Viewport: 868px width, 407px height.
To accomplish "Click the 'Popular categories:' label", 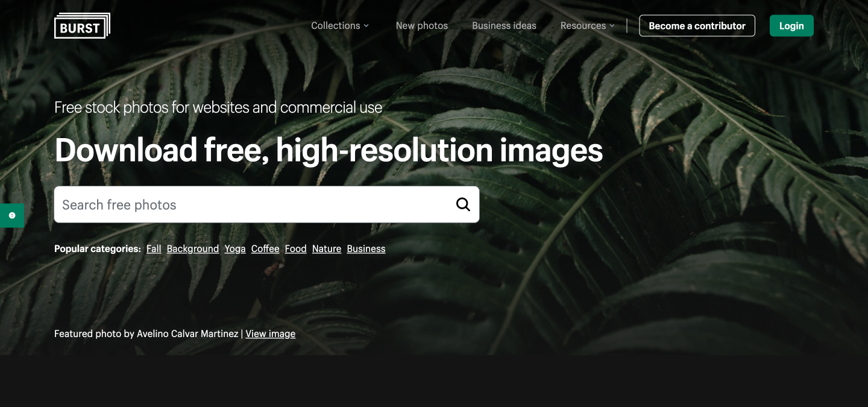I will pos(98,249).
